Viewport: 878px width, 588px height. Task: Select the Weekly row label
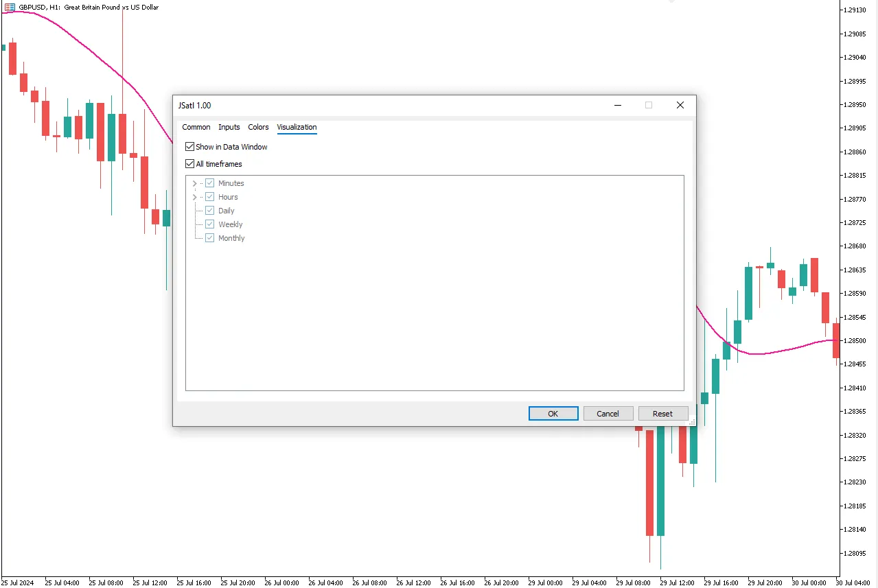pos(231,224)
